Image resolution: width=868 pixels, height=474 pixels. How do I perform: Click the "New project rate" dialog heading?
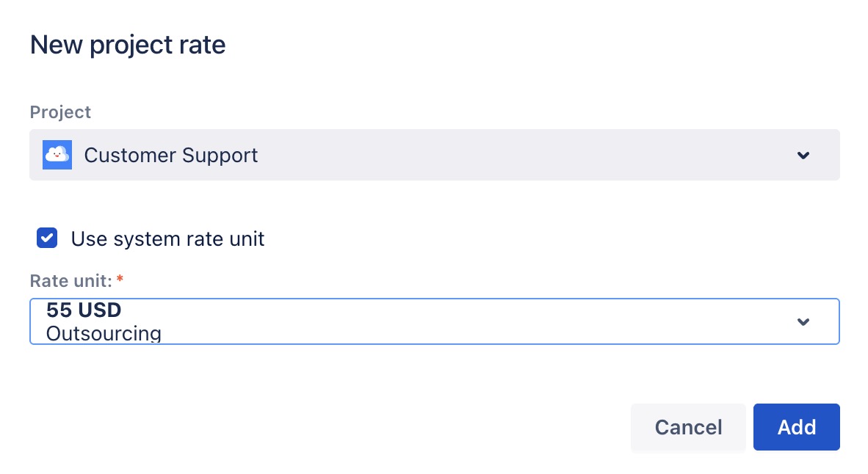(128, 45)
